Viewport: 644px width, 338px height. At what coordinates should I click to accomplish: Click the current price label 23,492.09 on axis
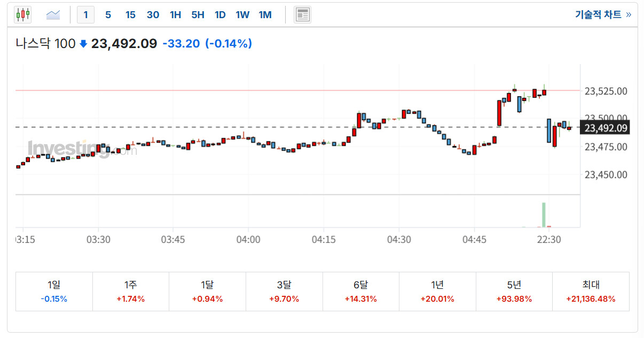pos(605,128)
